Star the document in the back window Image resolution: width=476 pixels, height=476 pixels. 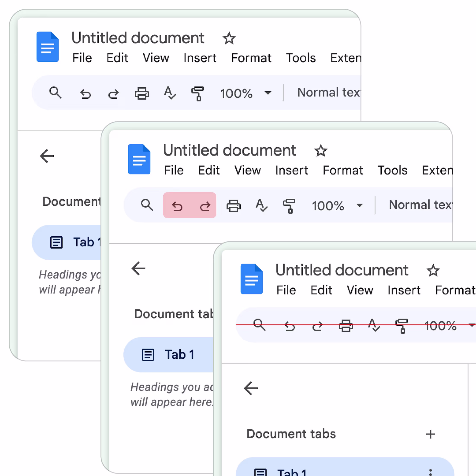(x=229, y=38)
